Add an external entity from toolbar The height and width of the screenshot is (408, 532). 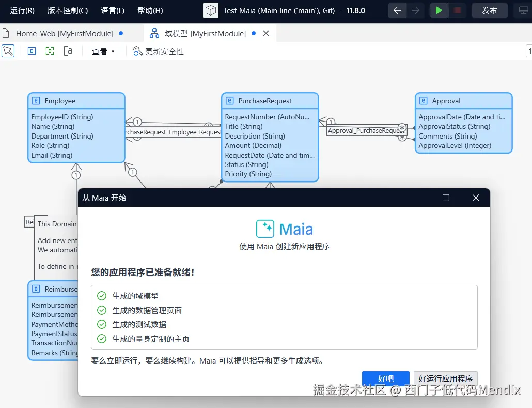point(50,51)
